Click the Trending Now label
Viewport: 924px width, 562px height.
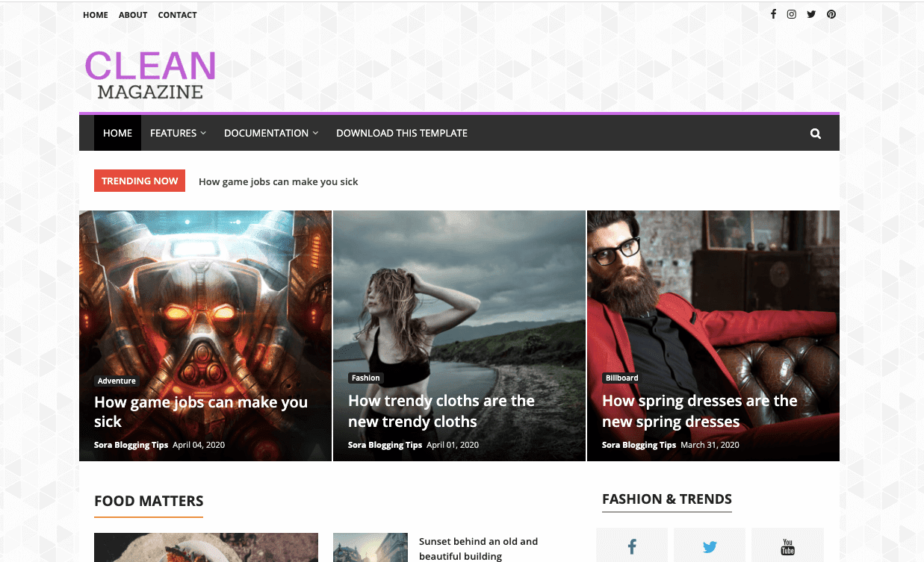(140, 181)
